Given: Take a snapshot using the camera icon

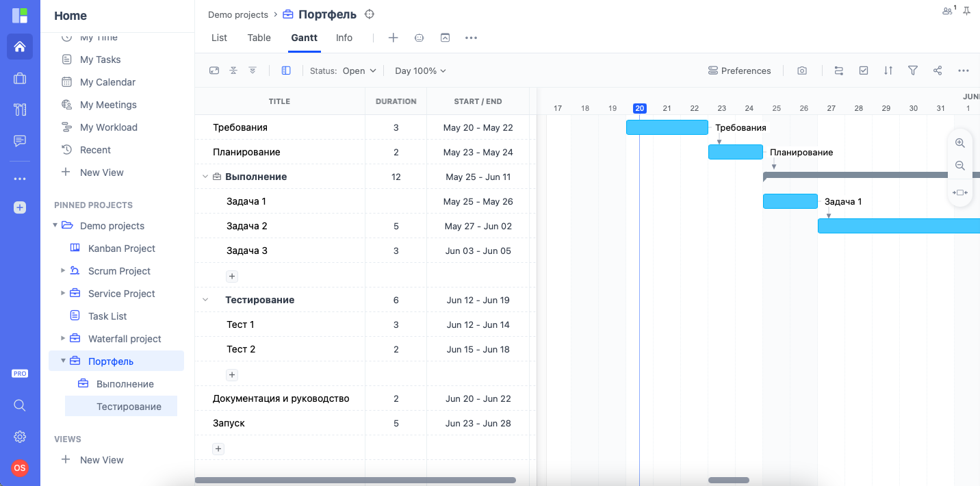Looking at the screenshot, I should [802, 71].
